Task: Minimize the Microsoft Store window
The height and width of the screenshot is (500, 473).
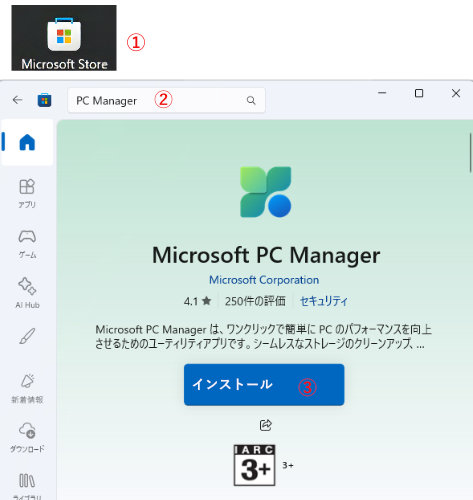Action: [382, 93]
